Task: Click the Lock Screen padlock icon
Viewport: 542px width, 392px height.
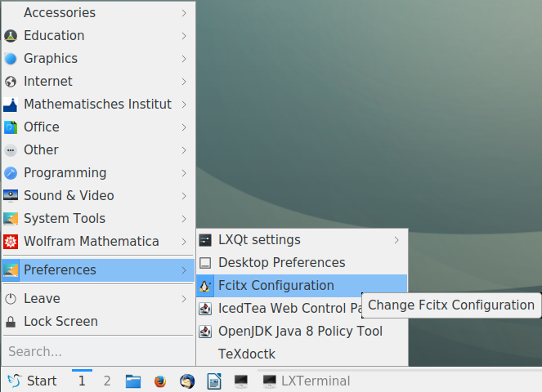Action: [11, 322]
